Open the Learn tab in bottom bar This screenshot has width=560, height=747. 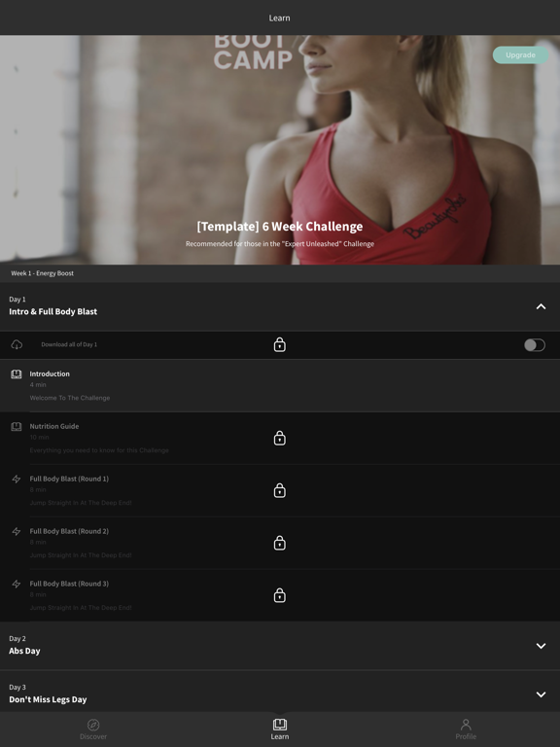pyautogui.click(x=280, y=729)
